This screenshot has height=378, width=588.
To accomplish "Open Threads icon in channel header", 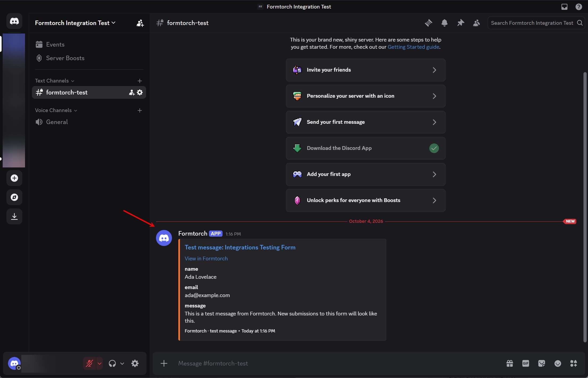I will 429,23.
